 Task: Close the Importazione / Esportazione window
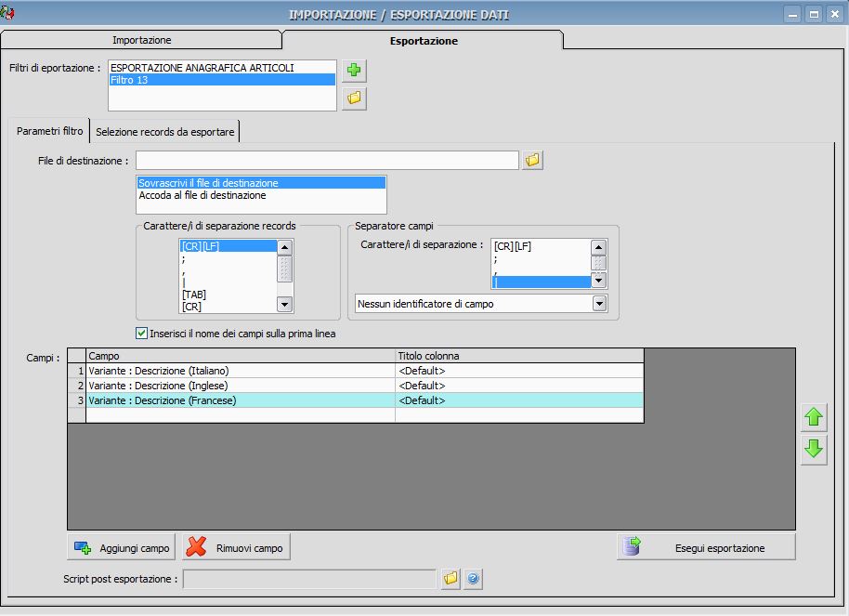(x=835, y=14)
